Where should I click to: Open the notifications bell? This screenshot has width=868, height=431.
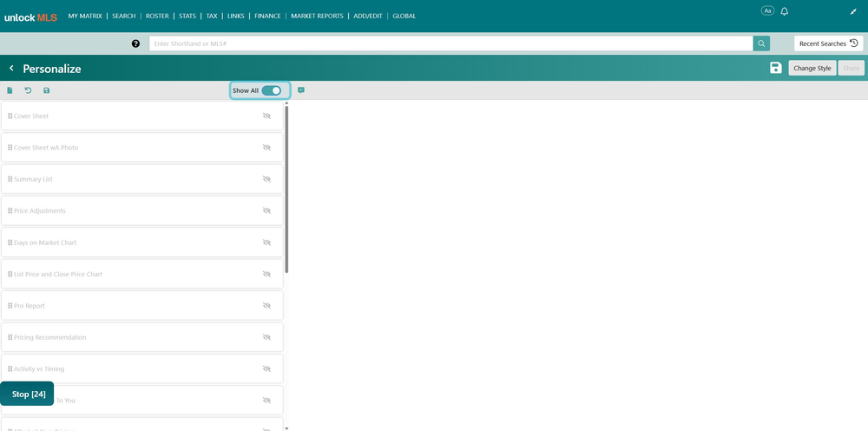pyautogui.click(x=784, y=11)
